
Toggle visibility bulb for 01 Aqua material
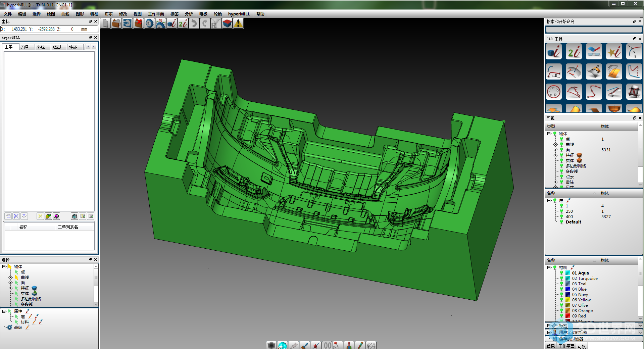pyautogui.click(x=561, y=273)
